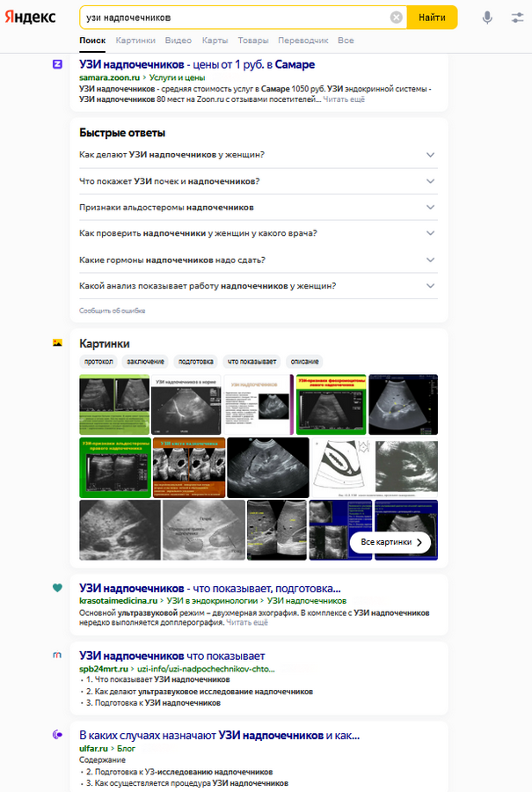The height and width of the screenshot is (792, 532).
Task: Open the Все tab
Action: coord(346,40)
